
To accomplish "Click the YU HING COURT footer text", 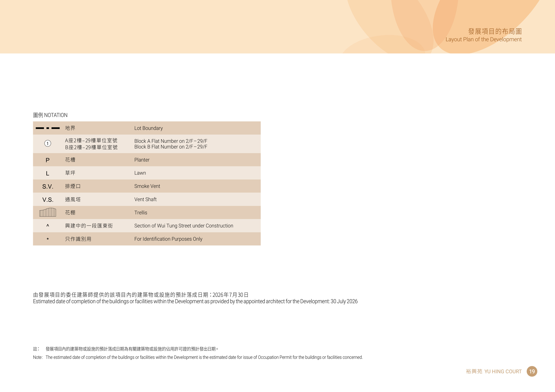I will pyautogui.click(x=503, y=372).
